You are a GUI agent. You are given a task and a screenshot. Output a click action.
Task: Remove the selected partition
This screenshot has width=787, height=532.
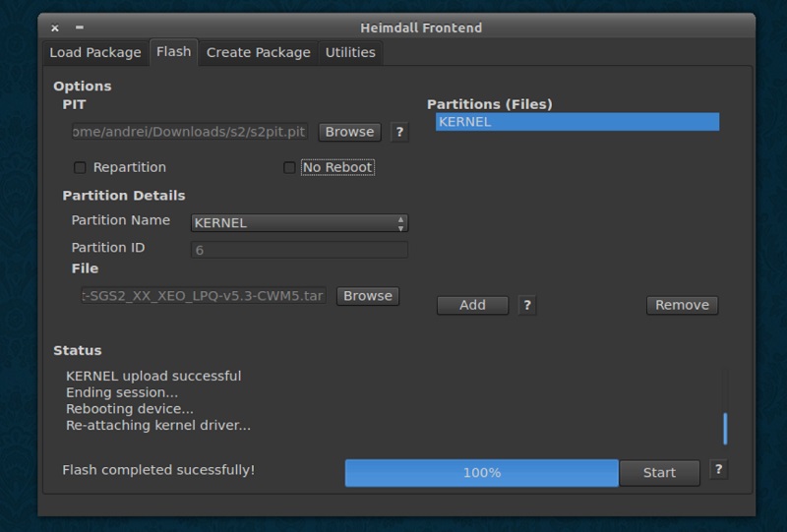[x=682, y=305]
